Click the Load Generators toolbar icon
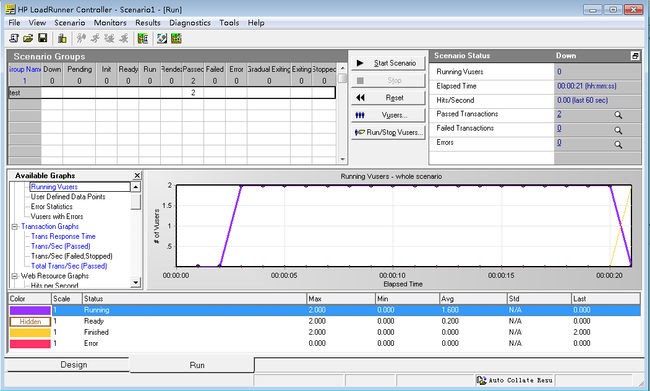Screen dimensions: 650x391 62,39
